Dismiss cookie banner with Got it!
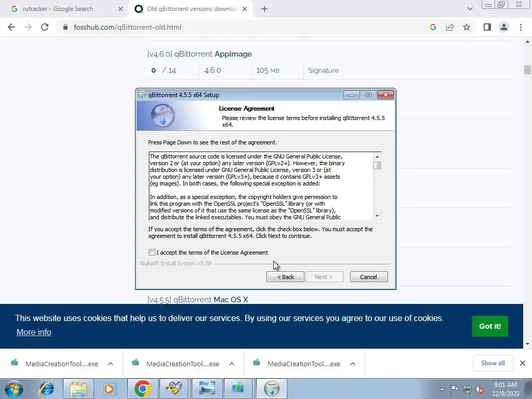 tap(489, 326)
